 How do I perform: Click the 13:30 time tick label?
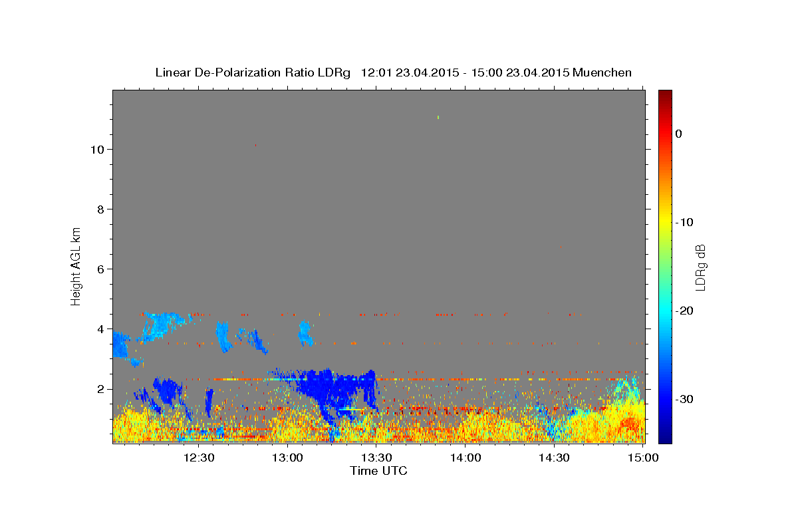coord(376,458)
